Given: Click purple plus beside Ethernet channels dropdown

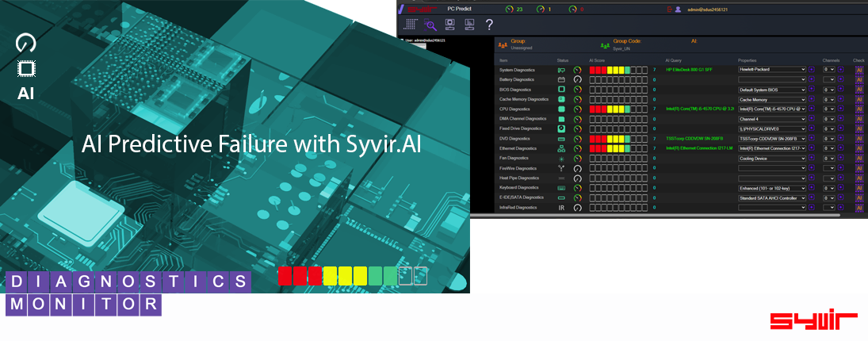Looking at the screenshot, I should [840, 148].
